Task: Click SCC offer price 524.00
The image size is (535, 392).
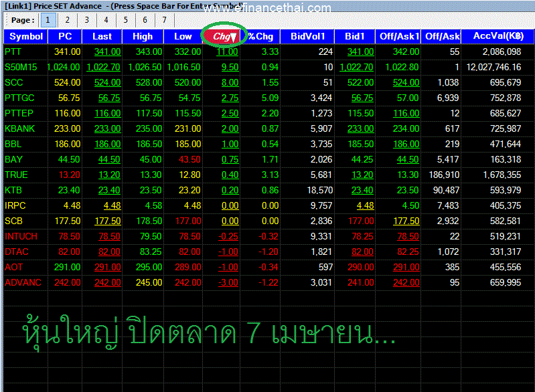Action: click(406, 82)
